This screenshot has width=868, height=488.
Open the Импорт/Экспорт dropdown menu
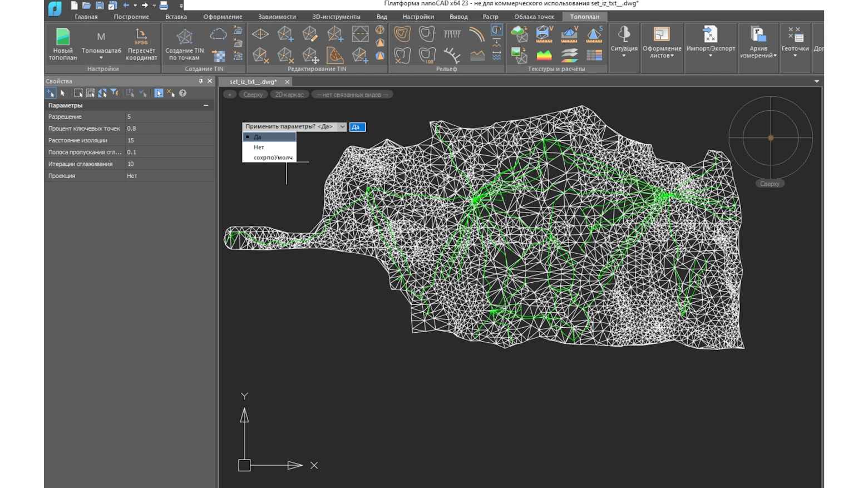711,55
